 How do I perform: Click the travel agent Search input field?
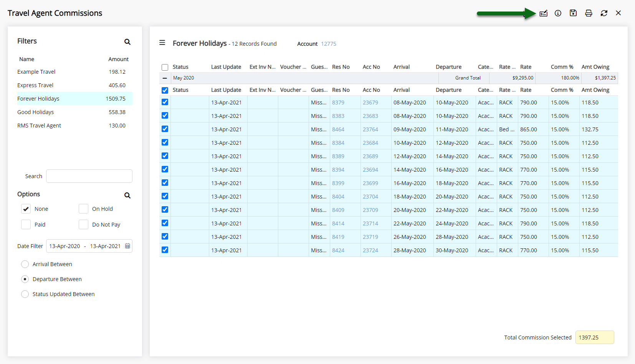[89, 176]
